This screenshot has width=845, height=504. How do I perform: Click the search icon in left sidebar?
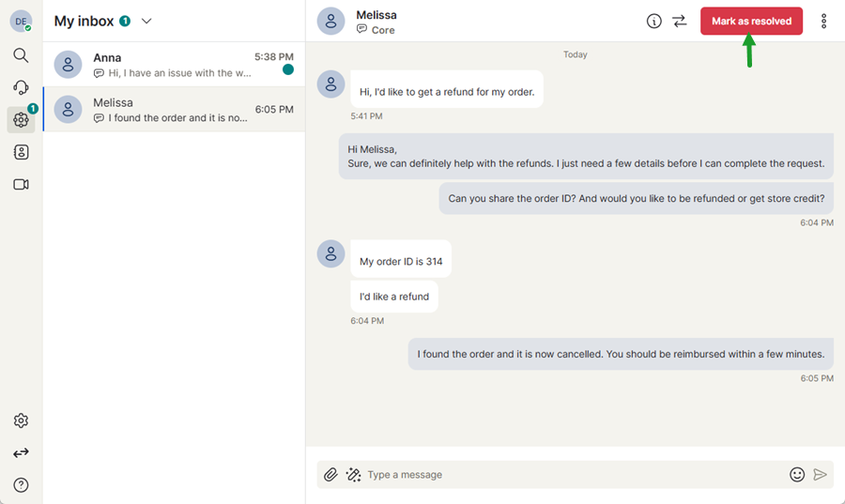pyautogui.click(x=21, y=55)
